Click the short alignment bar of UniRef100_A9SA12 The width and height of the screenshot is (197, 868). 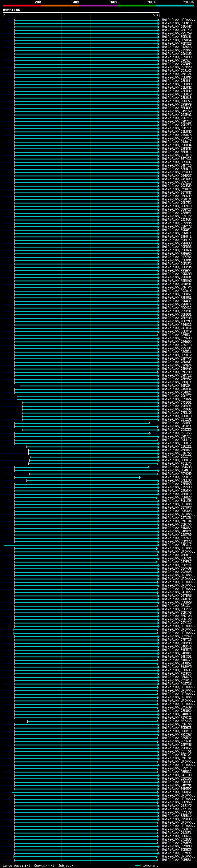pos(78,477)
